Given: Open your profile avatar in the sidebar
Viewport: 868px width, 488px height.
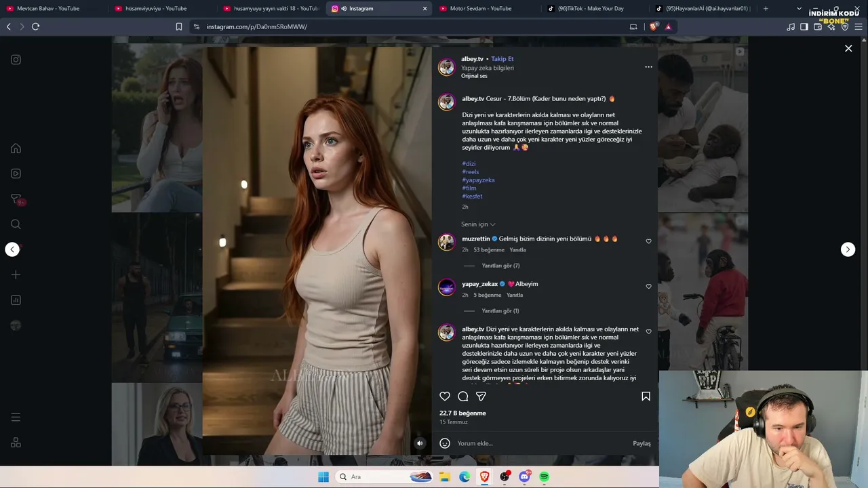Looking at the screenshot, I should pos(16,325).
